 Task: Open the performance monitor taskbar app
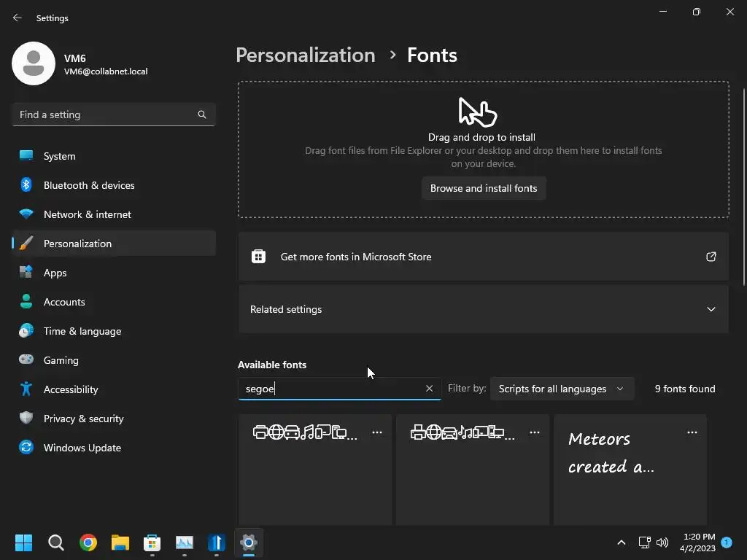tap(185, 542)
